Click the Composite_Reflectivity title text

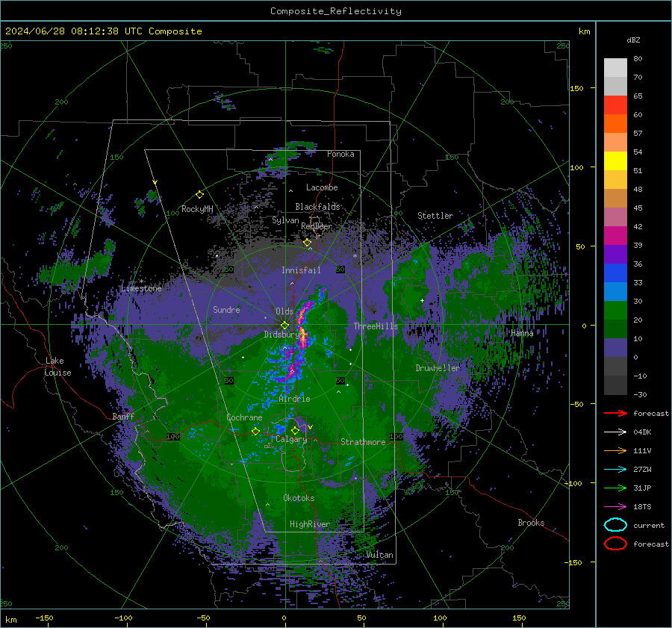coord(335,11)
